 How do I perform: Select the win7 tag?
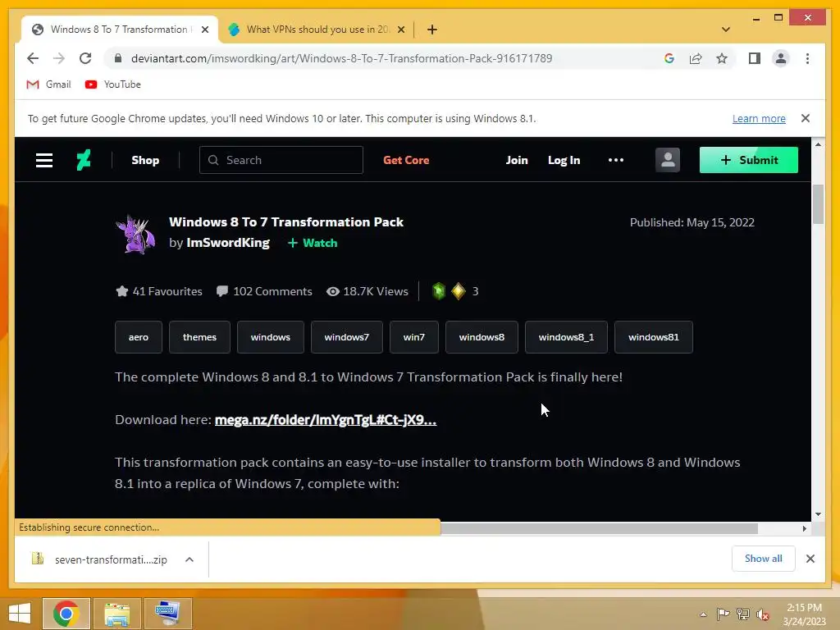(413, 337)
